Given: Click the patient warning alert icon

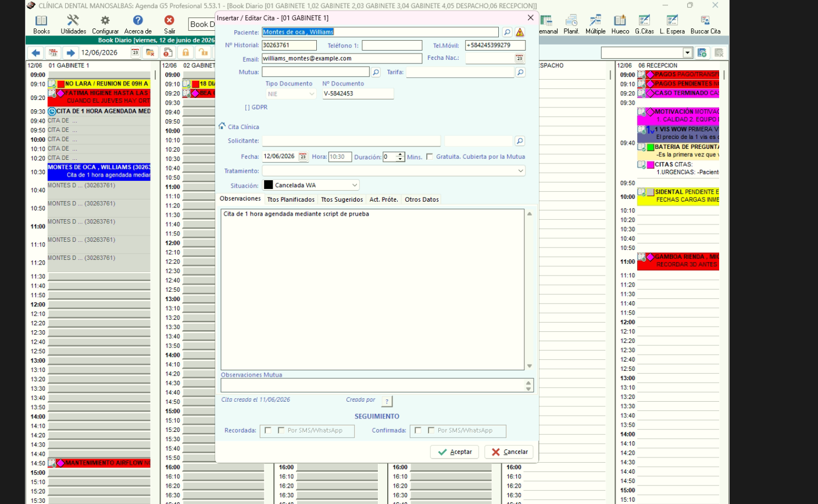Looking at the screenshot, I should tap(520, 33).
